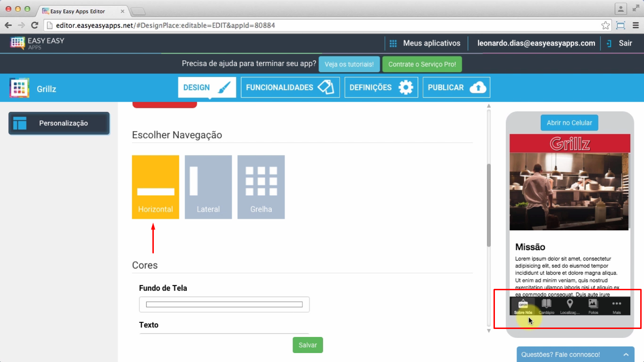Open the Definições tab
Screen dimensions: 644x362
point(381,87)
